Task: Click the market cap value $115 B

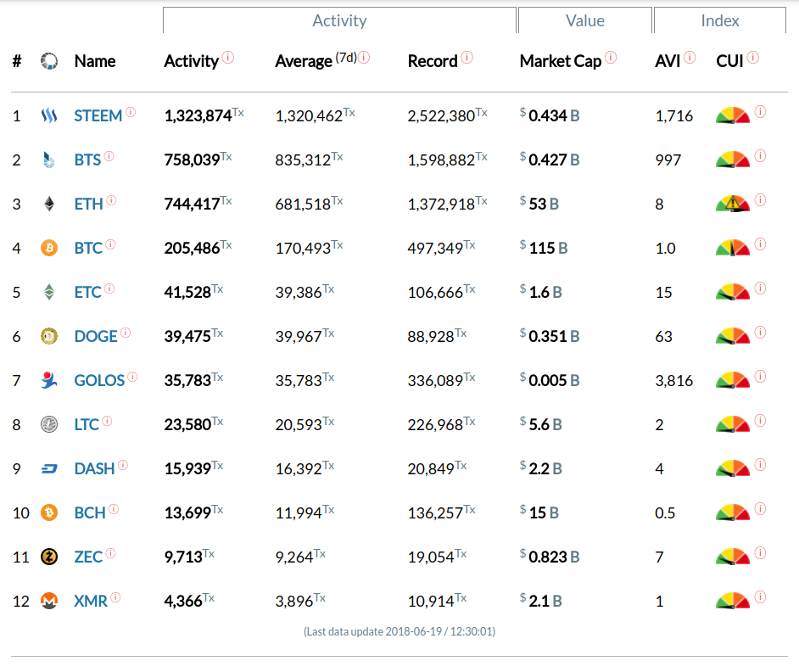Action: [543, 249]
